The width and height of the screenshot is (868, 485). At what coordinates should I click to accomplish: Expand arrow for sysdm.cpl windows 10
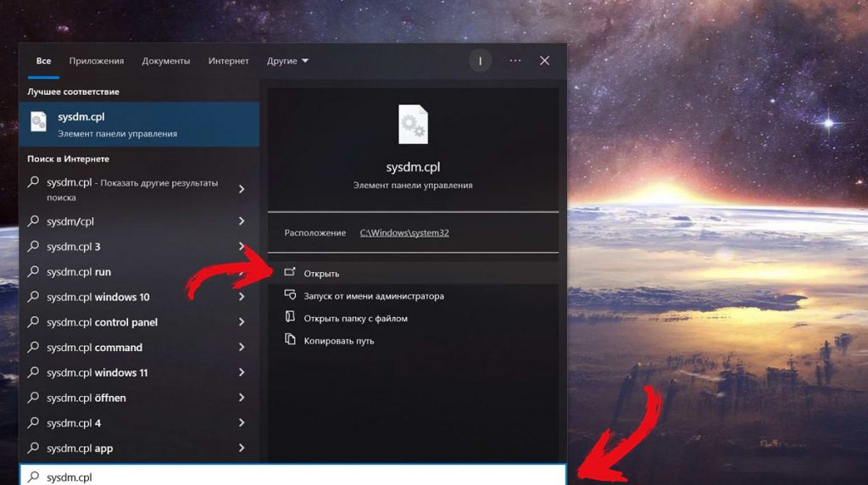point(242,297)
